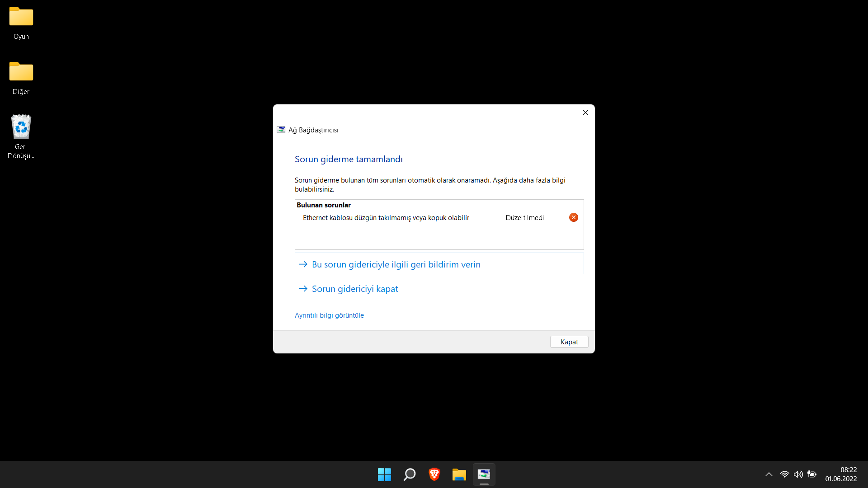Click the battery status tray icon
Viewport: 868px width, 488px height.
click(812, 474)
